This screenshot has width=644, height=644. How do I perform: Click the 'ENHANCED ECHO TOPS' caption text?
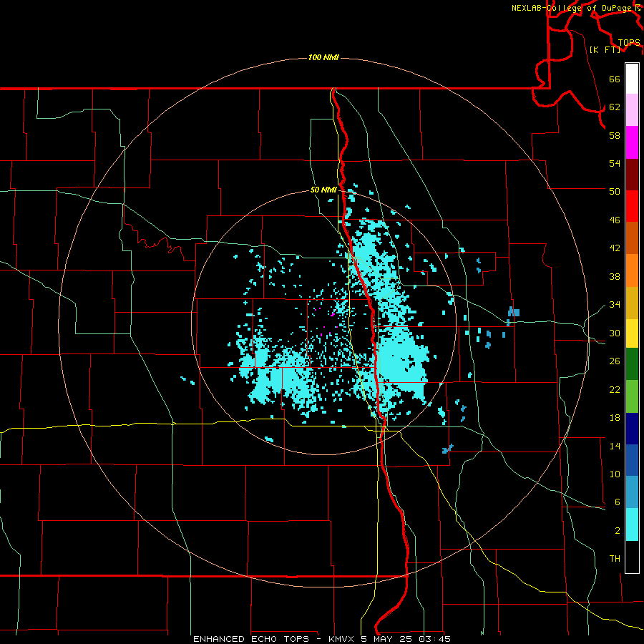[x=251, y=639]
